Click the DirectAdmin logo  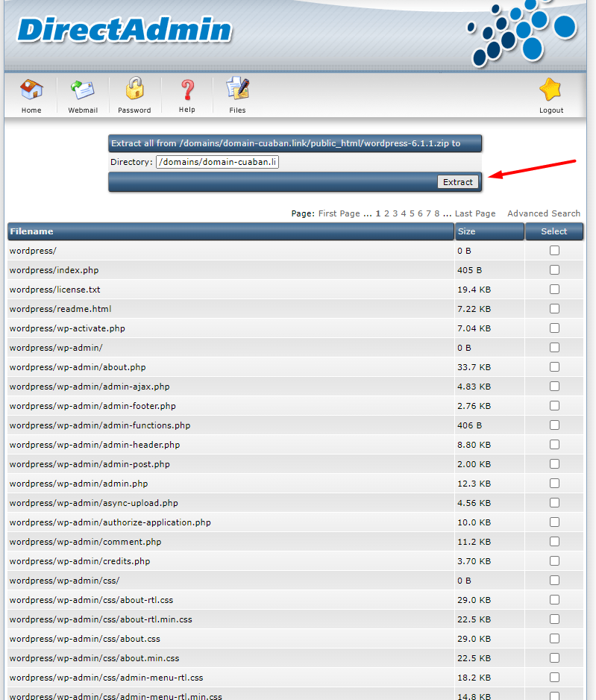pos(125,29)
